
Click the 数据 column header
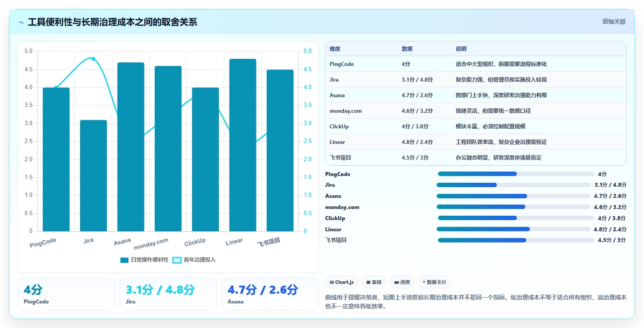[407, 49]
